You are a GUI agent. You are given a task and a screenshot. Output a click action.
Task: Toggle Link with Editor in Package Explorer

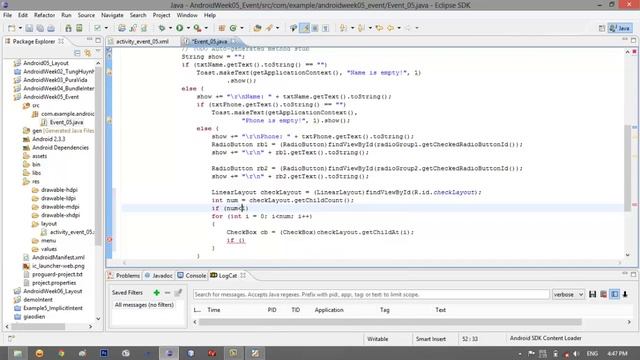click(x=88, y=53)
